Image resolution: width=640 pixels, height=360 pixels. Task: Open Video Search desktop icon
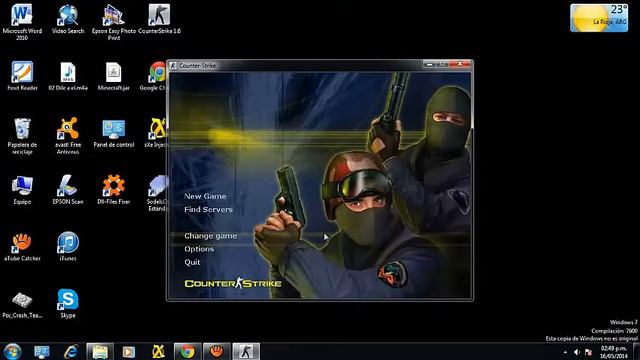(68, 20)
